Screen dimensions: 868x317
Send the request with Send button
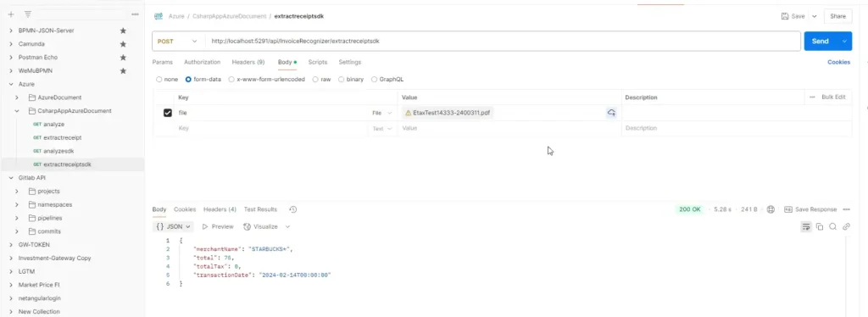[x=821, y=41]
